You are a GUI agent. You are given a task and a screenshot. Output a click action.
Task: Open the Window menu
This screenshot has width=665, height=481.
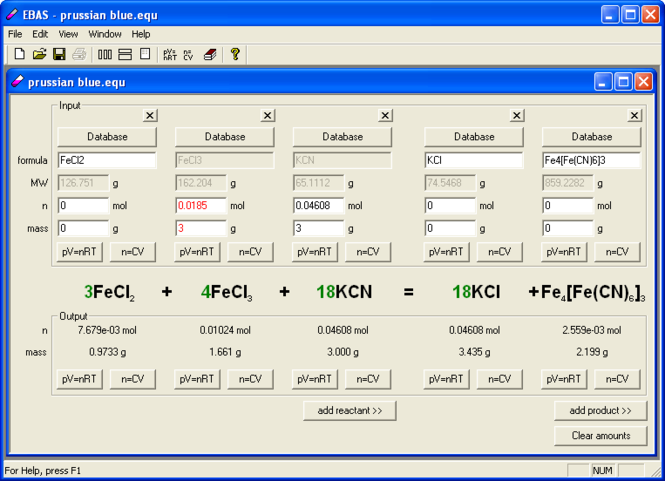click(105, 34)
